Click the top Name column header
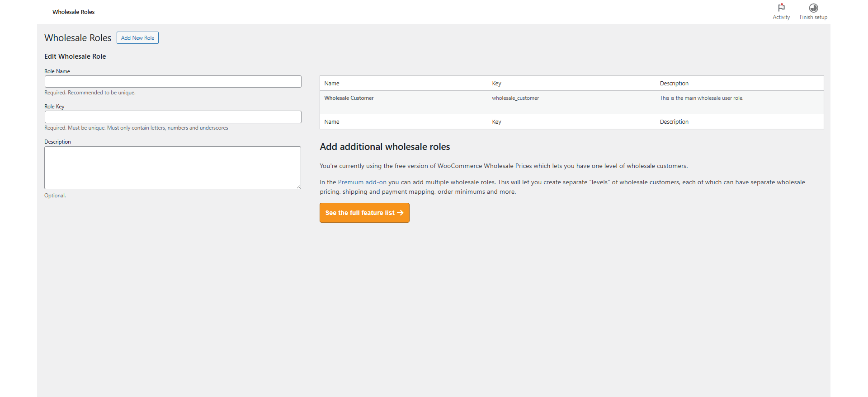This screenshot has width=868, height=397. pos(332,84)
